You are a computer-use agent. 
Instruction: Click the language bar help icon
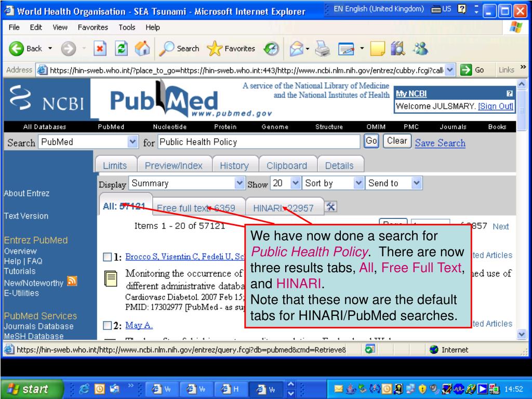462,9
